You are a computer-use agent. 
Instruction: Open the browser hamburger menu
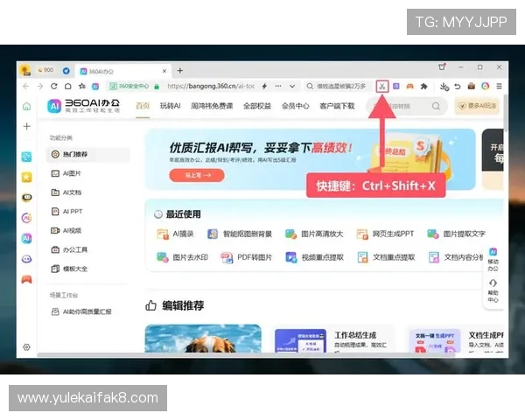tap(499, 86)
